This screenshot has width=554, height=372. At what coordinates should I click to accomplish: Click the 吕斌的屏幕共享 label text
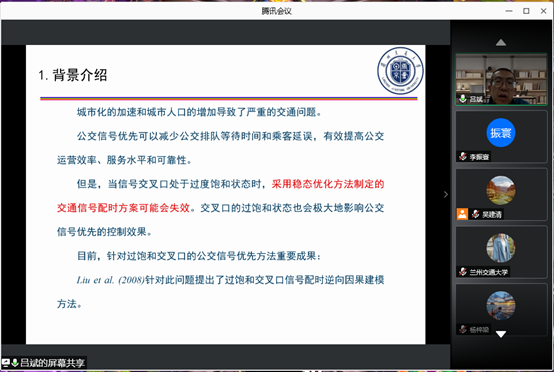point(52,362)
